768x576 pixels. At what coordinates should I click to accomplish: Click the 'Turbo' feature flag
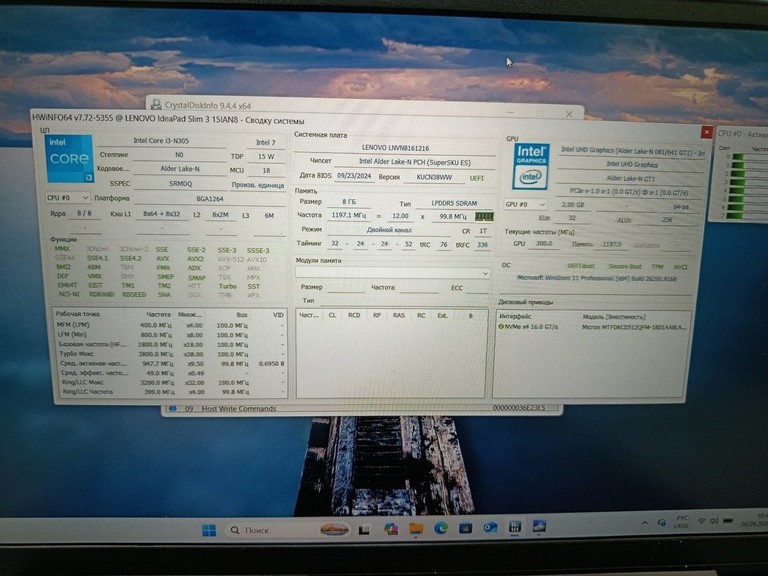(227, 286)
